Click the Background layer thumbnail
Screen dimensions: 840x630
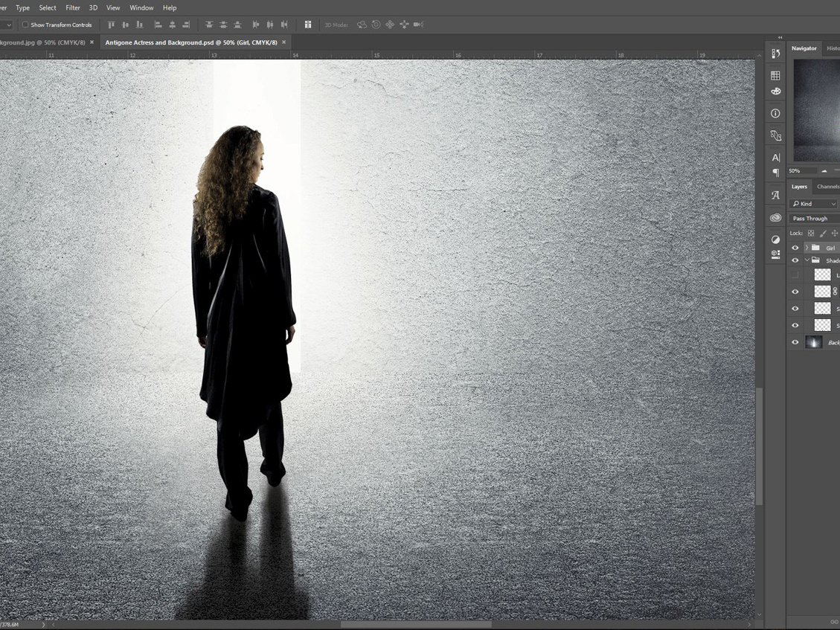(x=814, y=342)
